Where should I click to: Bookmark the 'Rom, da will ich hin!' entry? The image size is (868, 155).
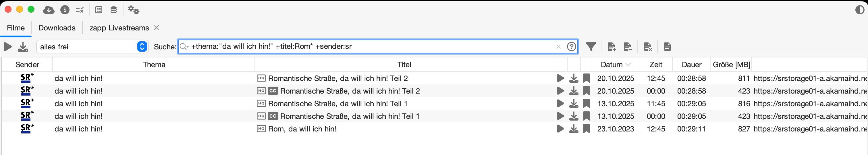[x=587, y=129]
